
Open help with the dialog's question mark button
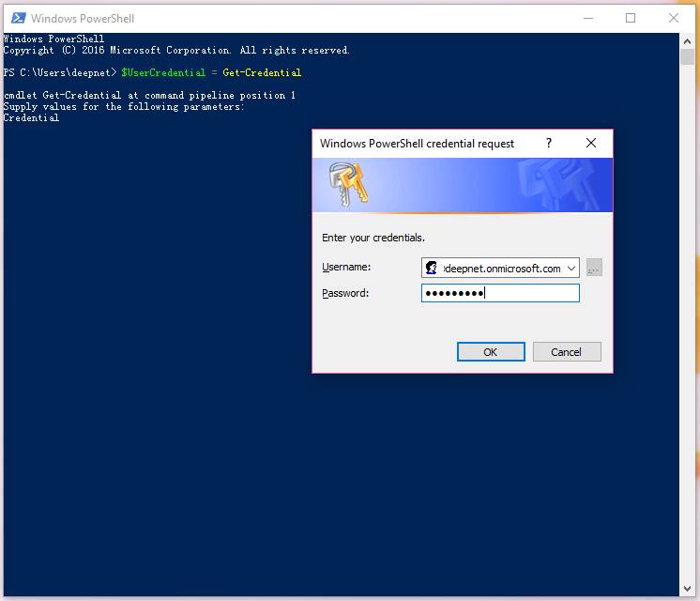(x=548, y=144)
